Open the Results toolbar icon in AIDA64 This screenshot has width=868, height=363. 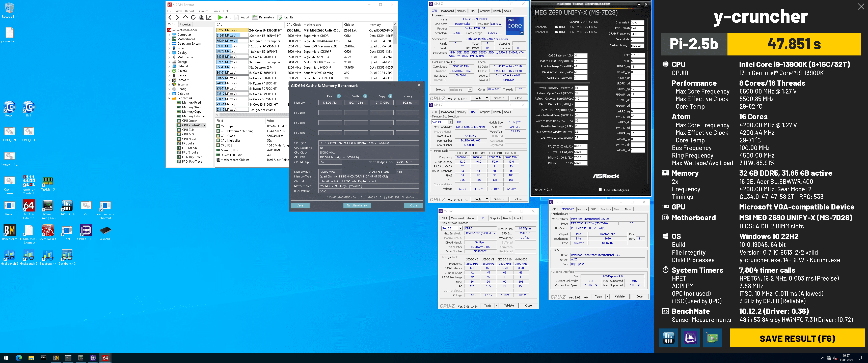280,17
